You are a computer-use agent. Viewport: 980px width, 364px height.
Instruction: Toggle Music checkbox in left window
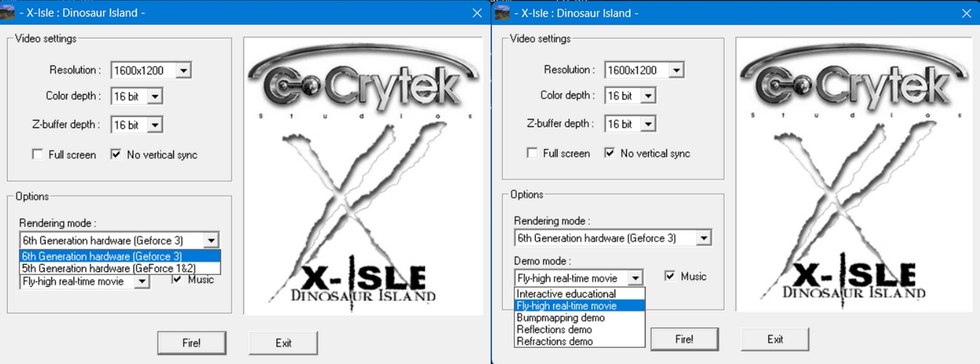point(177,279)
